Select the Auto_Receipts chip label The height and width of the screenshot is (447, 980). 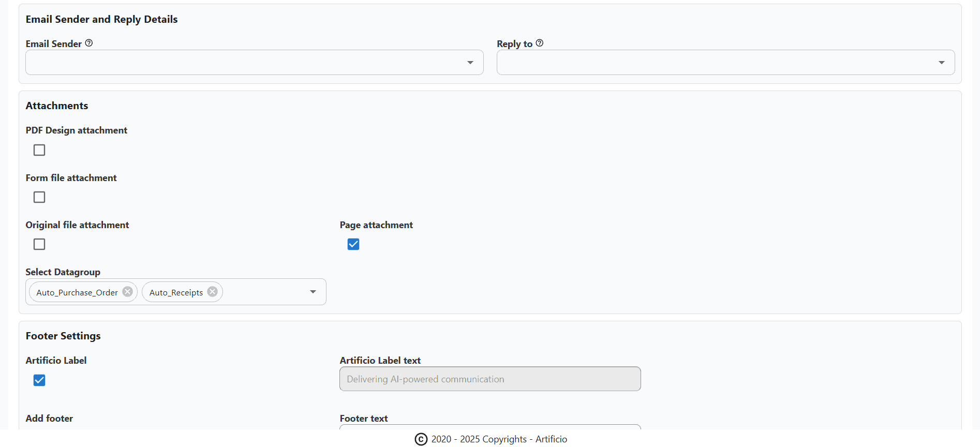click(176, 292)
